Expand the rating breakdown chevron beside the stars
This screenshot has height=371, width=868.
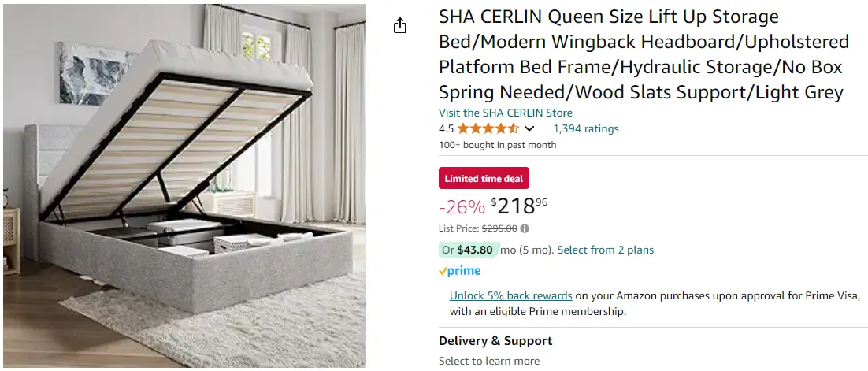[x=529, y=128]
